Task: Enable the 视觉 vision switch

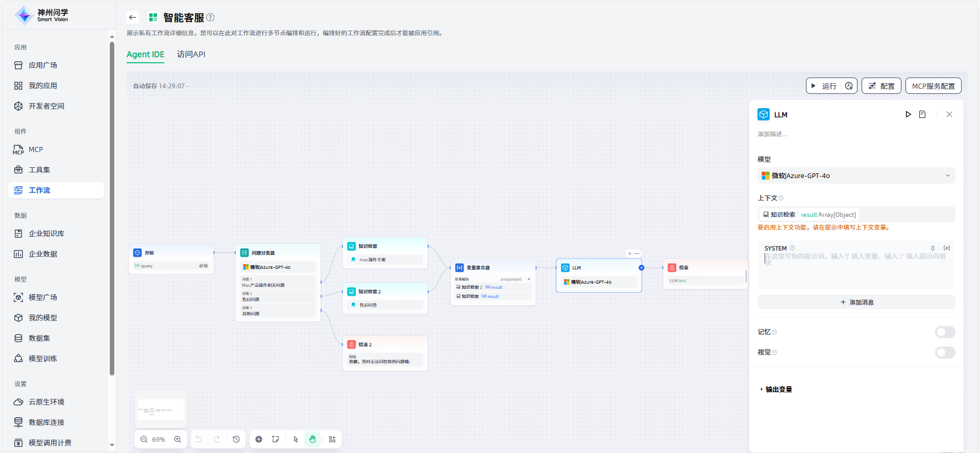Action: pyautogui.click(x=945, y=353)
